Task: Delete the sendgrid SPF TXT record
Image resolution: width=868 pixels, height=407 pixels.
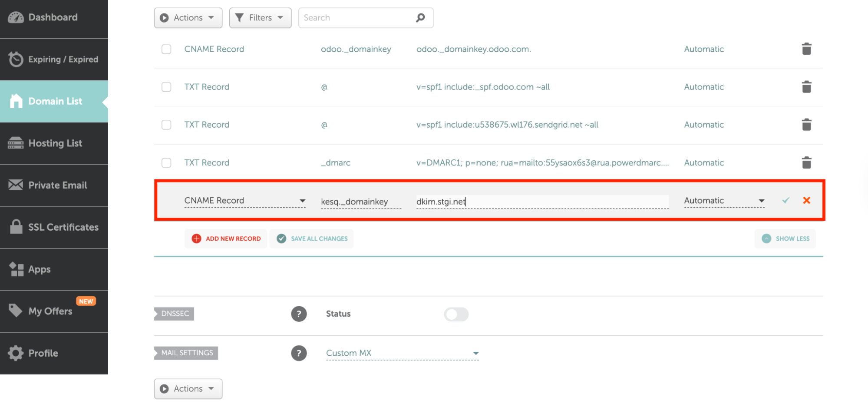Action: [806, 125]
